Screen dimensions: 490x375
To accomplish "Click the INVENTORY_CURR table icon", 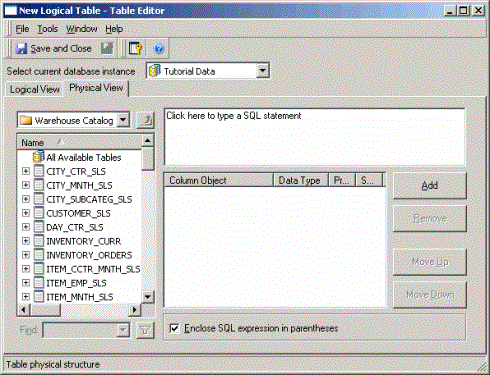I will 39,241.
